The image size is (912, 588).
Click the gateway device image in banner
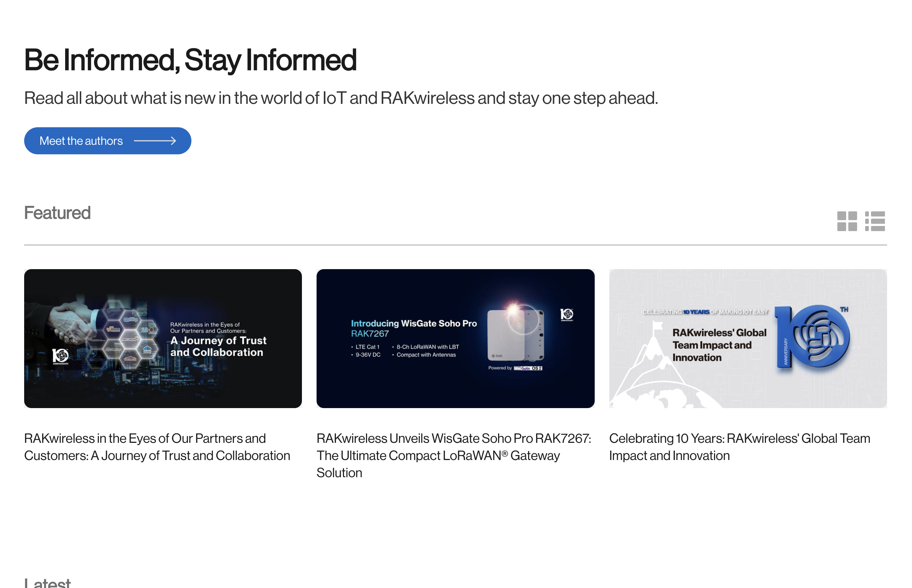pos(515,335)
